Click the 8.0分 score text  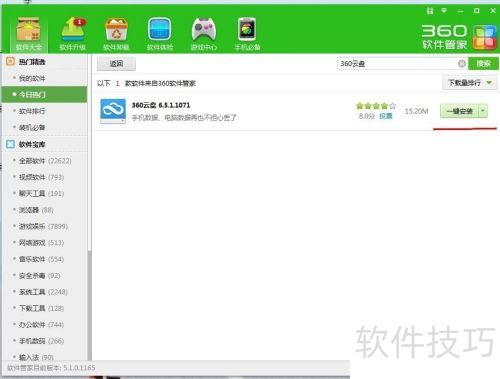point(367,116)
